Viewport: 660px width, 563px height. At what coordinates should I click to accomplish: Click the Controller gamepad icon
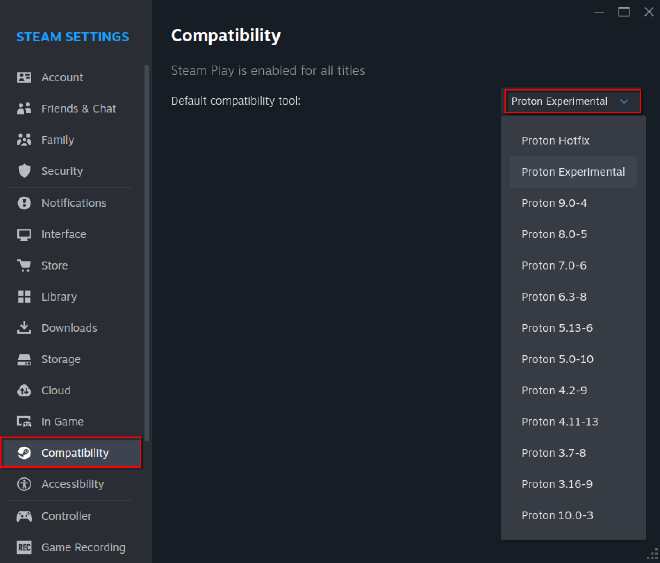point(24,516)
